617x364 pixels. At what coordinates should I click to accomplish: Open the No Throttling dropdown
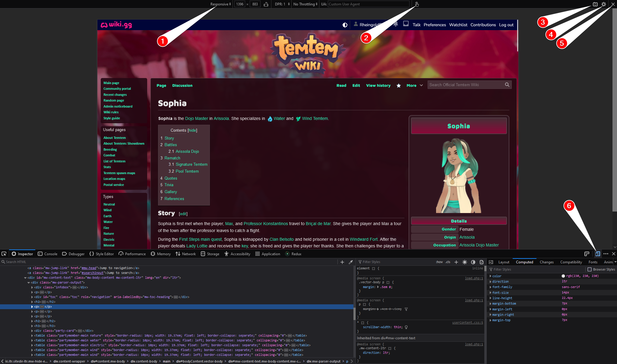(305, 4)
